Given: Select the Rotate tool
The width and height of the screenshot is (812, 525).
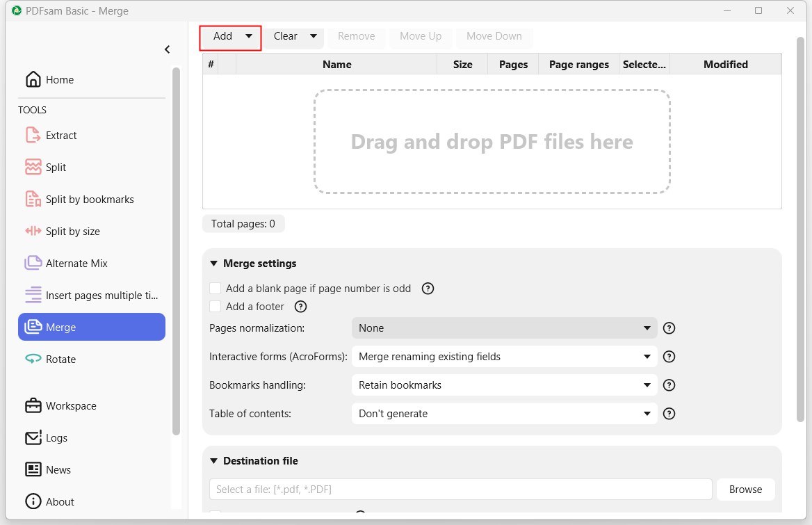Looking at the screenshot, I should point(61,359).
